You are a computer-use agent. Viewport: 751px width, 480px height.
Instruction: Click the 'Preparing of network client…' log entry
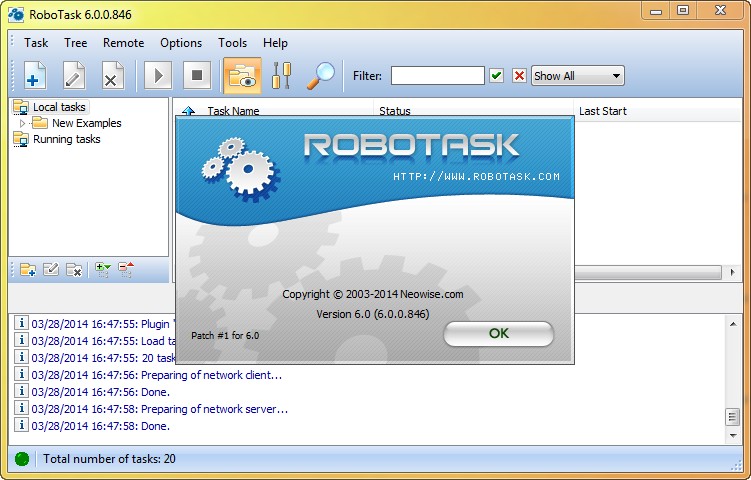(x=157, y=375)
